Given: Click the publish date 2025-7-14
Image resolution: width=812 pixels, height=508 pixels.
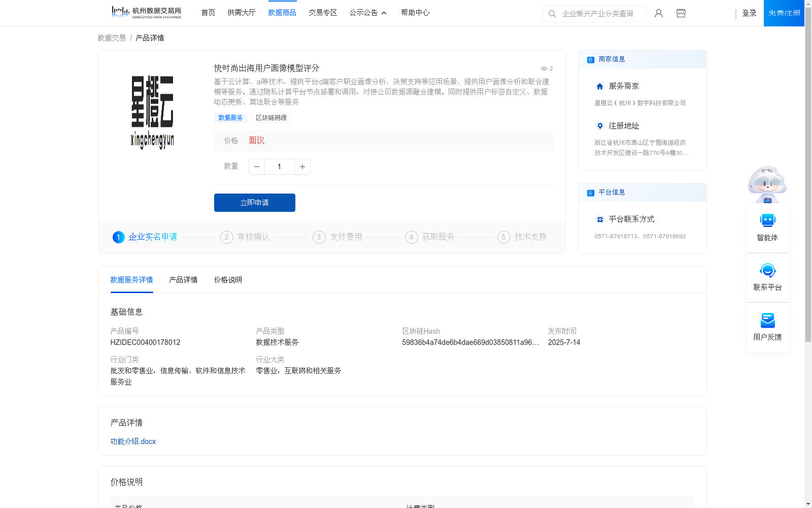Looking at the screenshot, I should (564, 342).
